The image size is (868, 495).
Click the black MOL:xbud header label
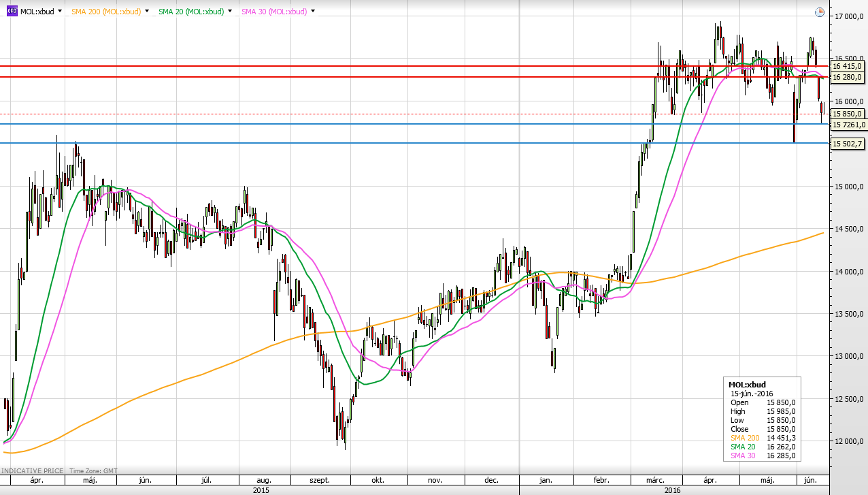tap(37, 12)
